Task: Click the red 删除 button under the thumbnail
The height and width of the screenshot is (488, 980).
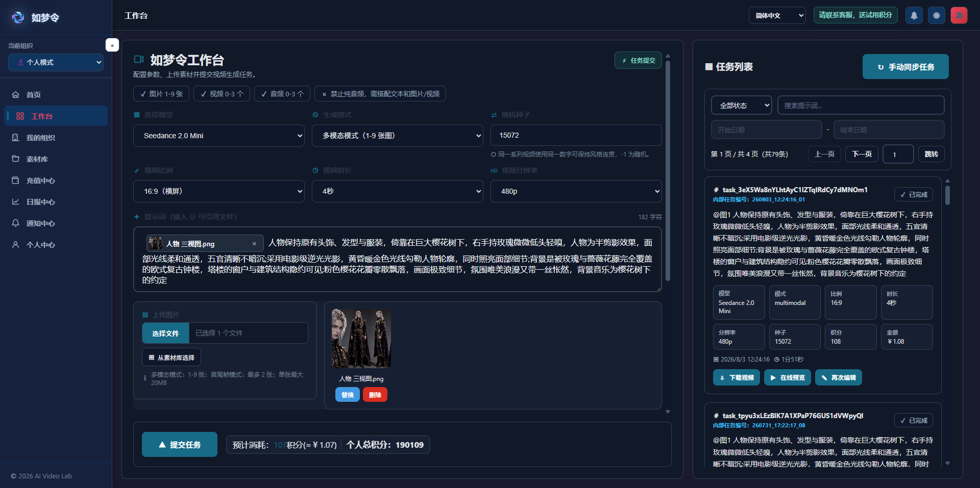Action: pyautogui.click(x=375, y=395)
